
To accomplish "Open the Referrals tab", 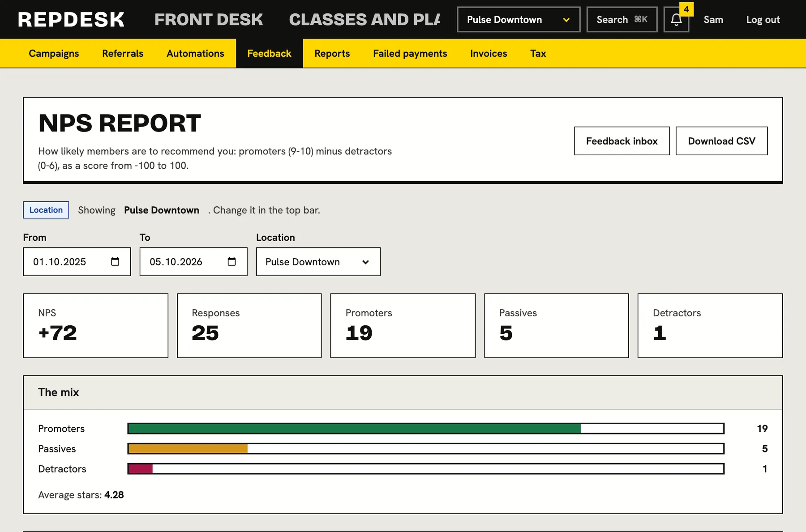I will pyautogui.click(x=123, y=53).
